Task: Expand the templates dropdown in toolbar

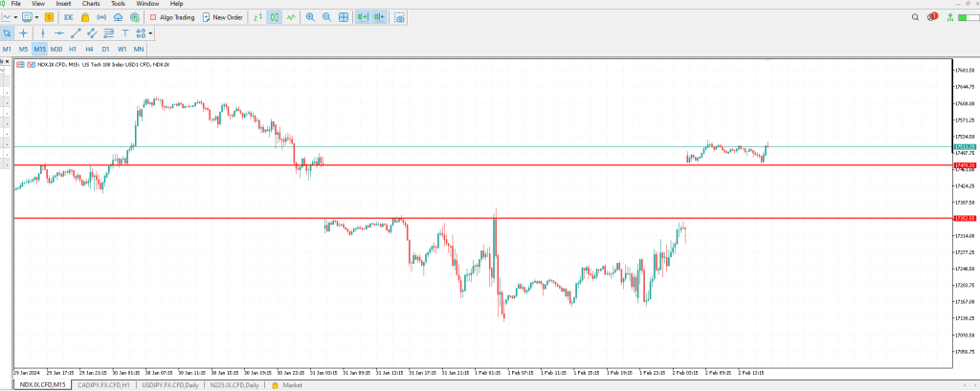Action: coord(36,17)
